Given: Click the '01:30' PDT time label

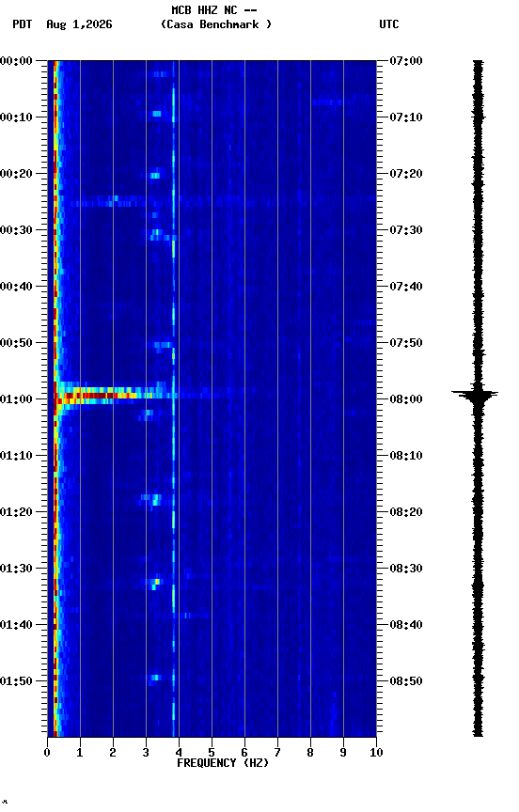Looking at the screenshot, I should pos(16,570).
